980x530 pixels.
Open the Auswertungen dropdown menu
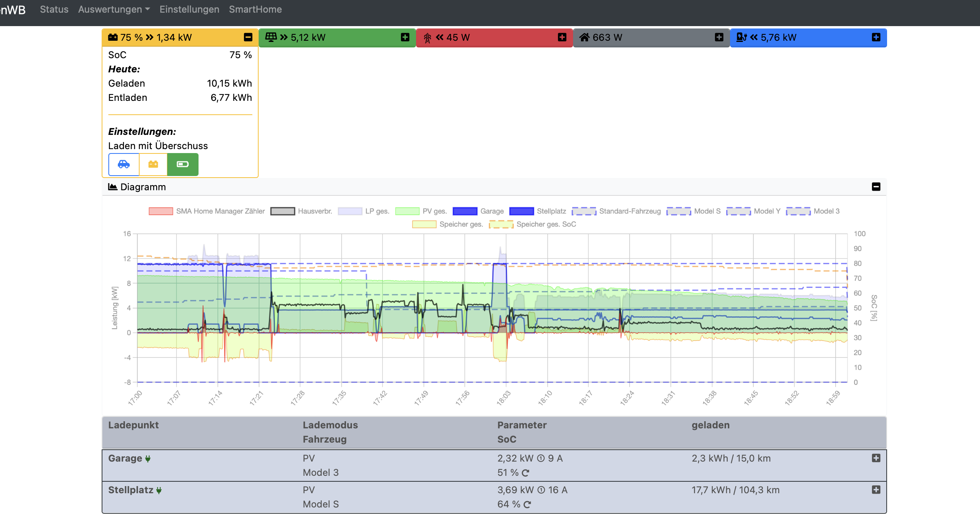[114, 9]
